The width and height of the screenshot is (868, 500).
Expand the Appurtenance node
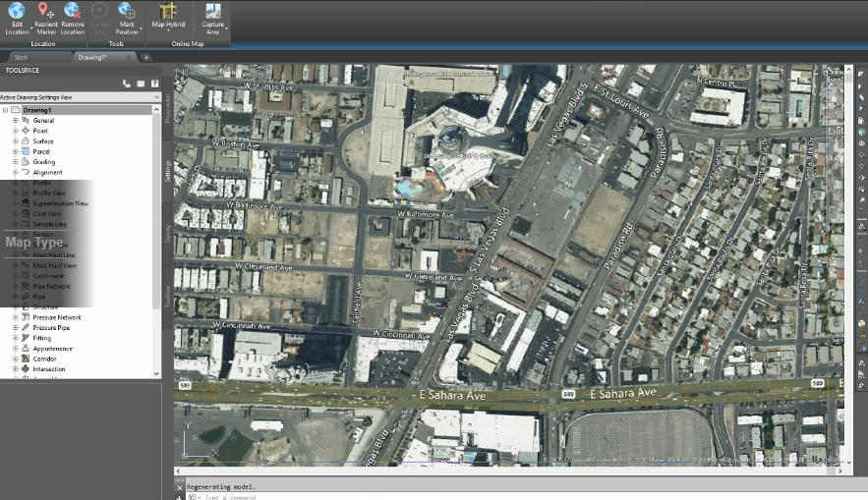tap(16, 349)
